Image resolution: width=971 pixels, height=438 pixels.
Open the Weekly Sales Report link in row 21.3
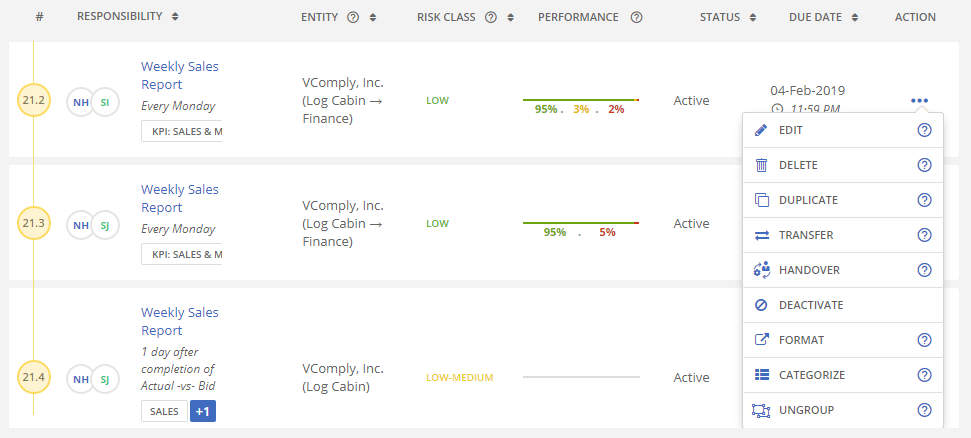click(x=180, y=198)
